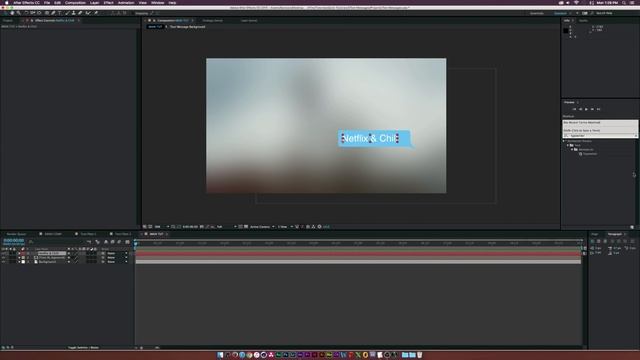The width and height of the screenshot is (640, 360).
Task: Jump to first frame in Preview panel
Action: click(x=574, y=109)
